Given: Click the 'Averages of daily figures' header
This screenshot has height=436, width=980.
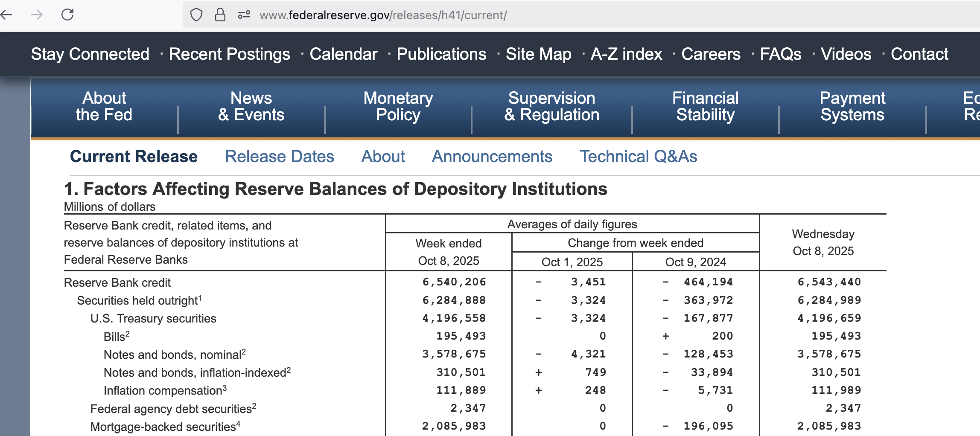Looking at the screenshot, I should [x=572, y=224].
